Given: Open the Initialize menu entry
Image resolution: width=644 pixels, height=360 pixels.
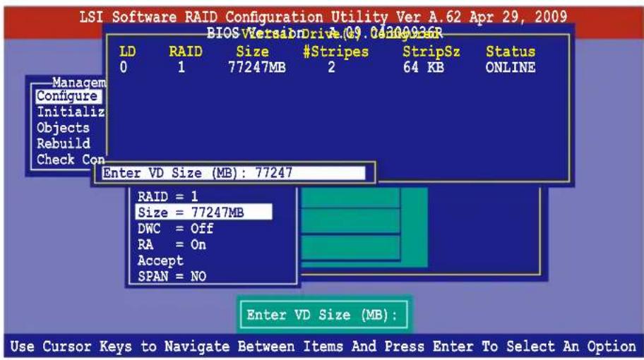Looking at the screenshot, I should pos(71,112).
